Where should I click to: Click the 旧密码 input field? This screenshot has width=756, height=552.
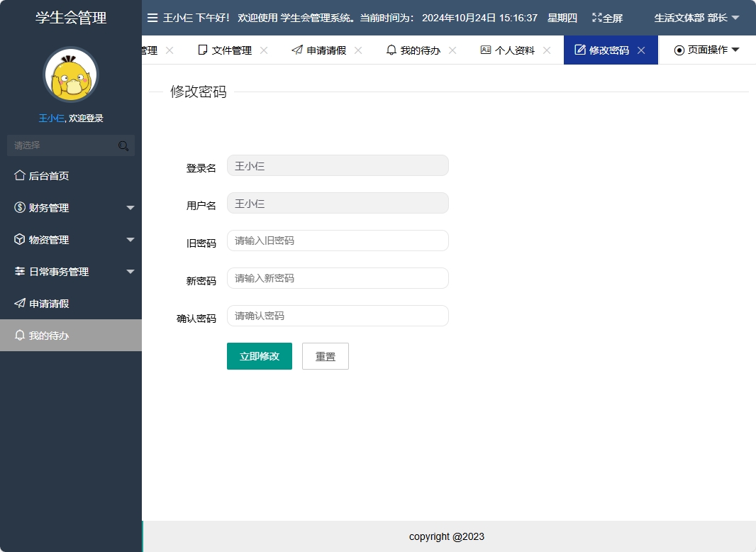(x=337, y=240)
